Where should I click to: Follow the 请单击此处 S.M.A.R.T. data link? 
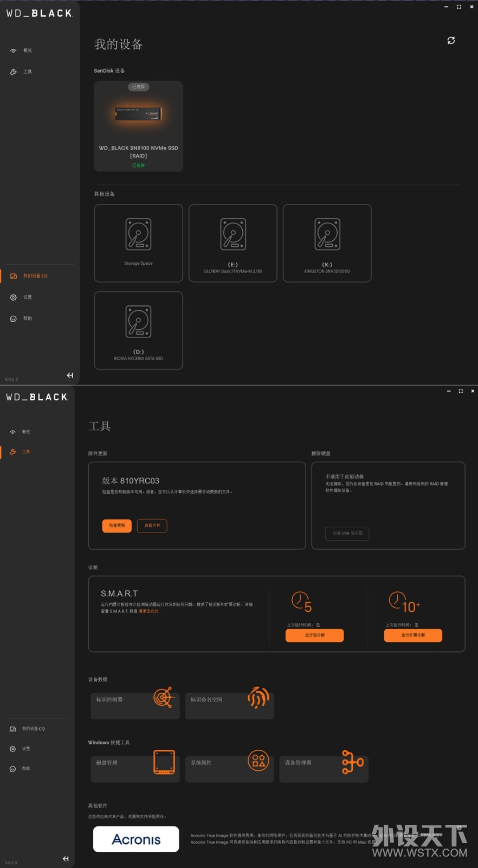149,611
